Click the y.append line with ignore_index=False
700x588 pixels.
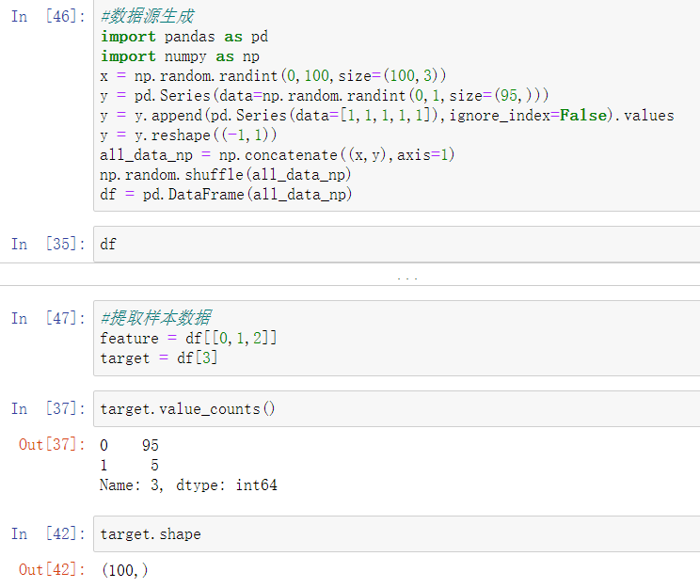pyautogui.click(x=387, y=116)
